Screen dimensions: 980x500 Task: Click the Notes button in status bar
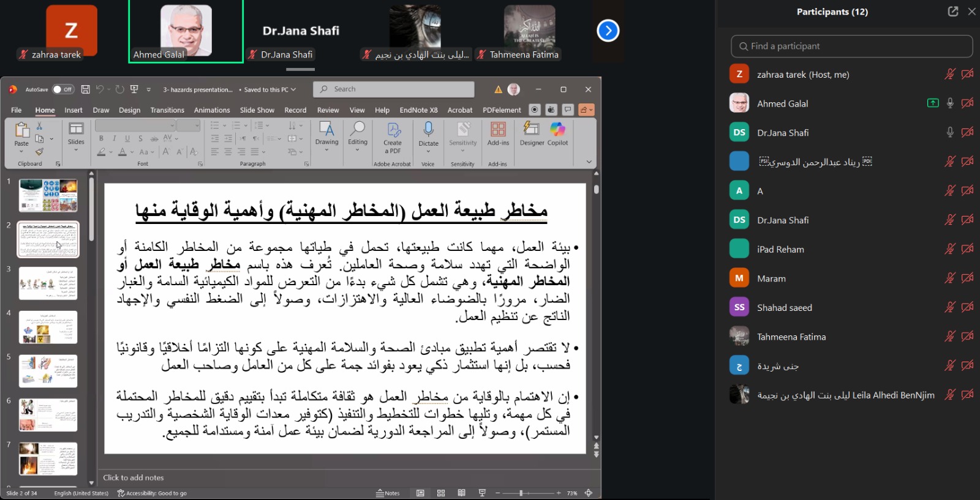click(x=388, y=493)
